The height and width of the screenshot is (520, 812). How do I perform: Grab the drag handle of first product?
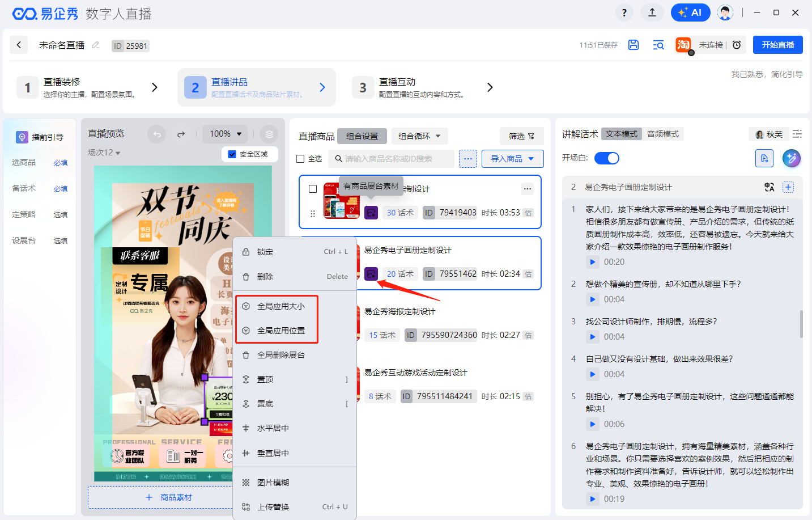(313, 214)
